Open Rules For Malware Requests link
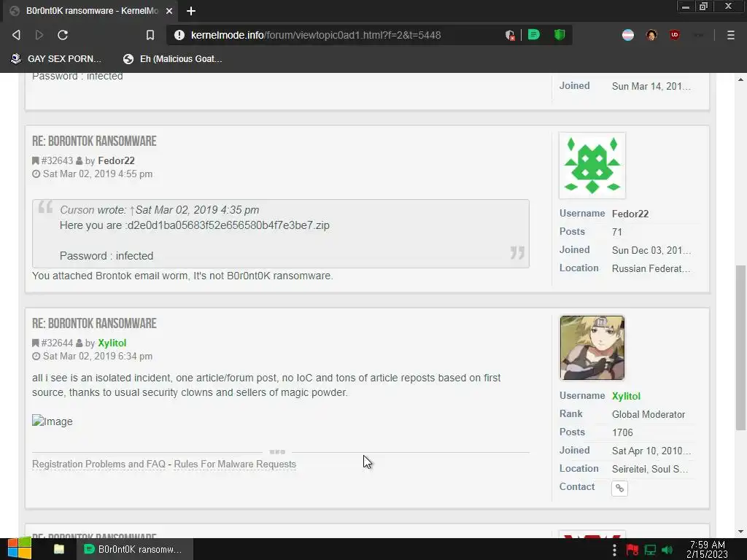747x560 pixels. tap(235, 464)
